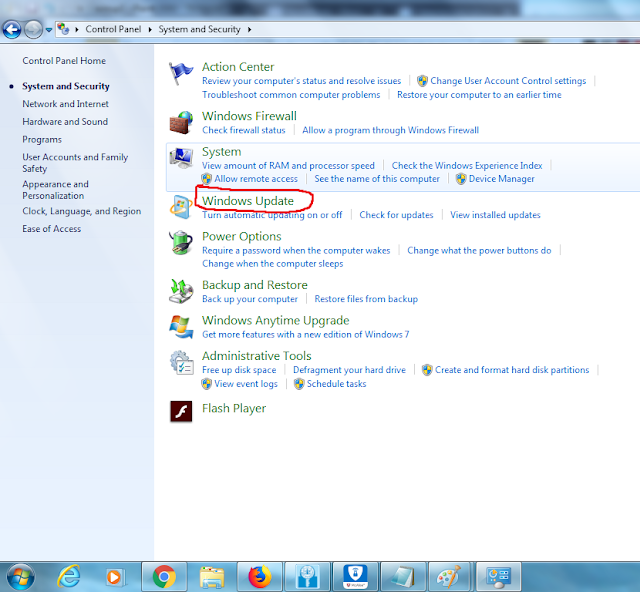
Task: Open User Accounts and Family Safety
Action: [75, 163]
